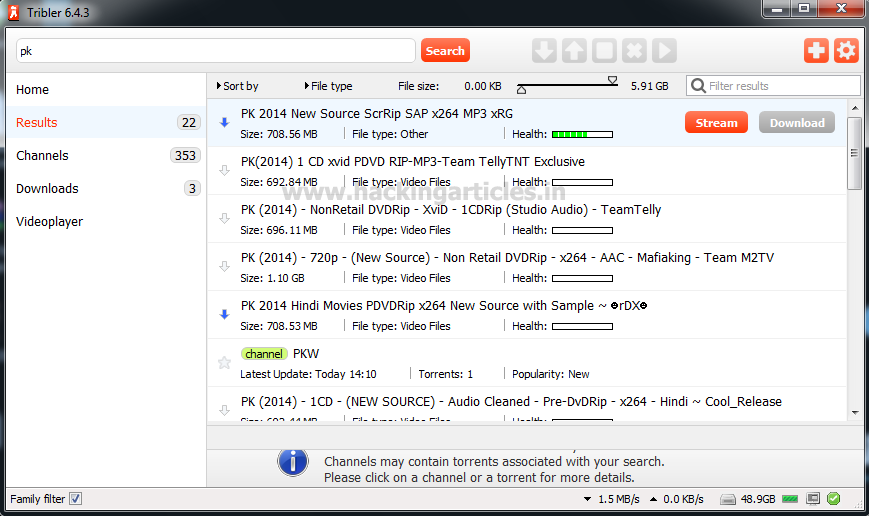Click download arrow beside PK (2014) NonRetail DVDRip
Screen dimensions: 869x516
click(224, 218)
